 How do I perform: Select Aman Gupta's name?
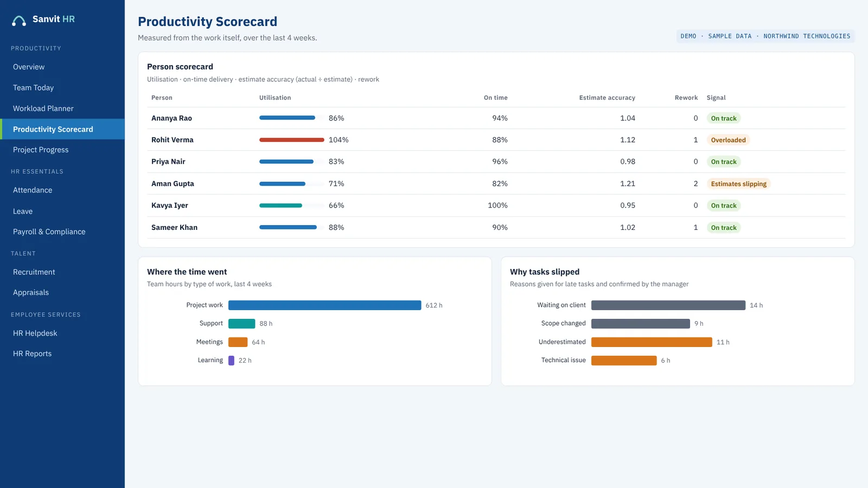tap(173, 184)
